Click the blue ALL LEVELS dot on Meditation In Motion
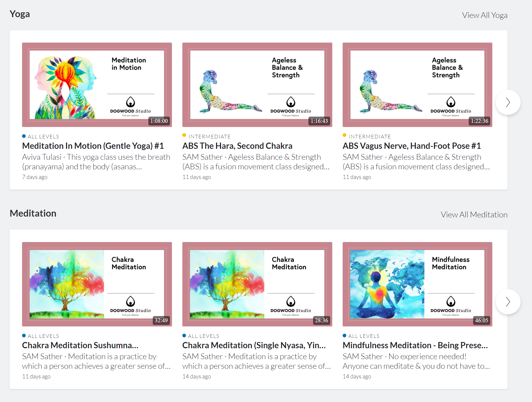This screenshot has width=532, height=402. click(24, 136)
